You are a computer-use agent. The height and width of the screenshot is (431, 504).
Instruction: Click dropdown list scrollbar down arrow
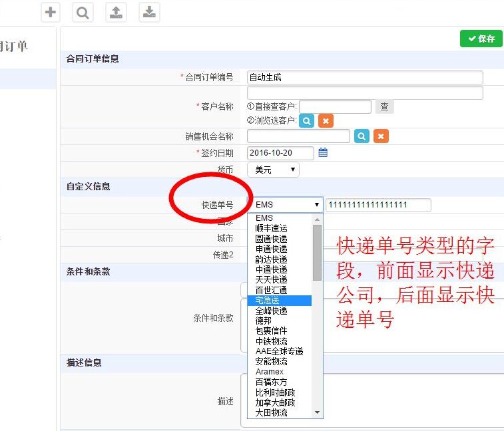(318, 412)
